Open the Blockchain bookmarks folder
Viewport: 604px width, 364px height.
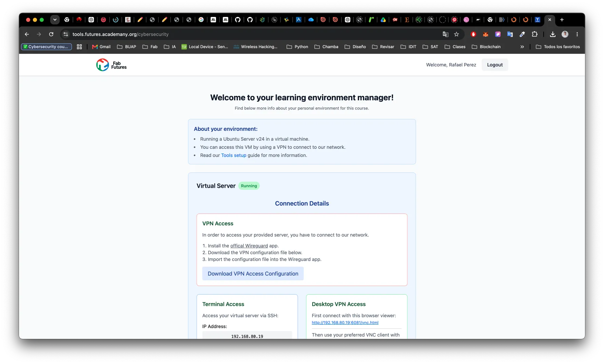pos(486,47)
